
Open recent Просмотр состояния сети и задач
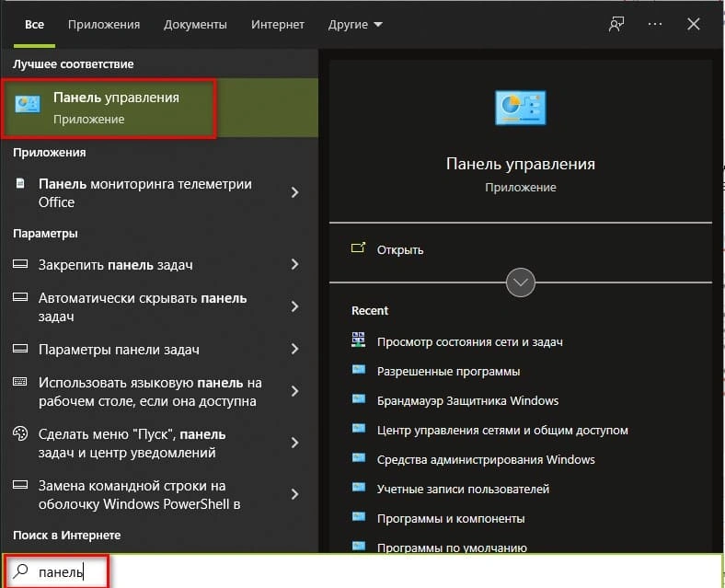(470, 342)
